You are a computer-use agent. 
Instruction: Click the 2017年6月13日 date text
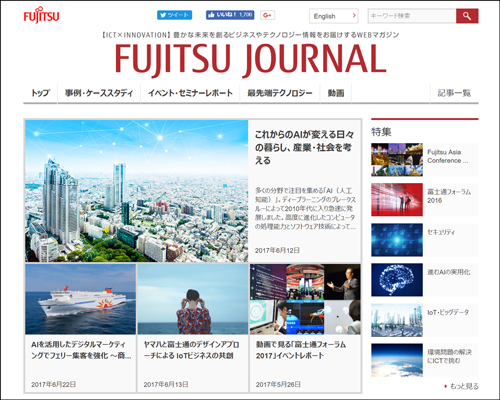tap(166, 384)
